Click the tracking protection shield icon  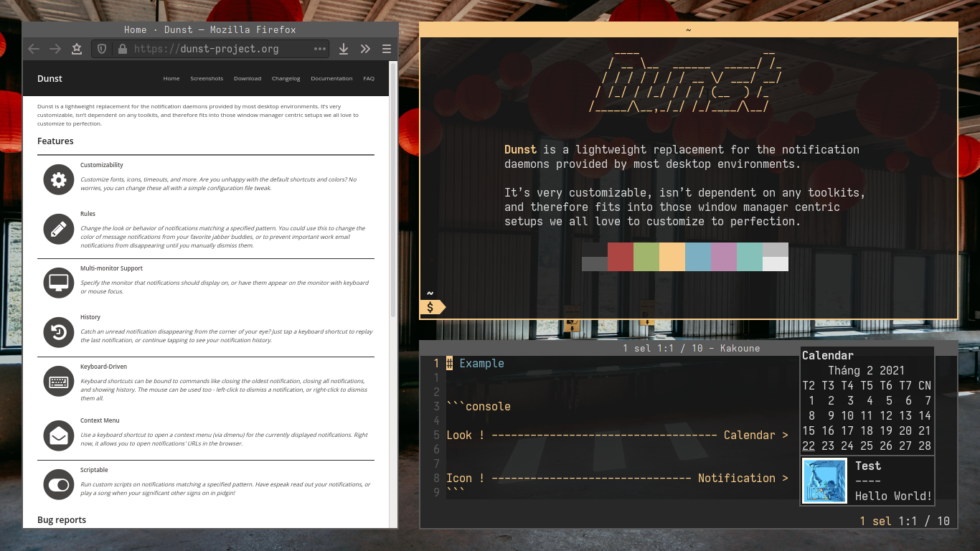click(102, 49)
